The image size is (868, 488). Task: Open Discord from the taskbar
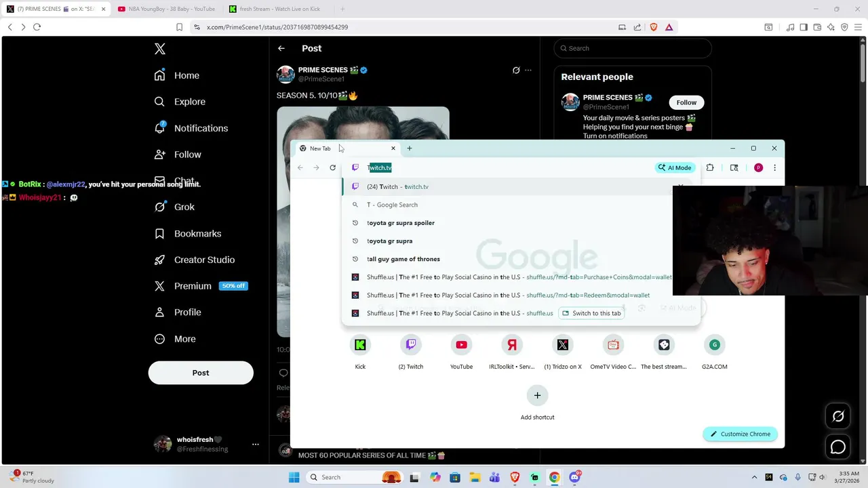pos(575,477)
